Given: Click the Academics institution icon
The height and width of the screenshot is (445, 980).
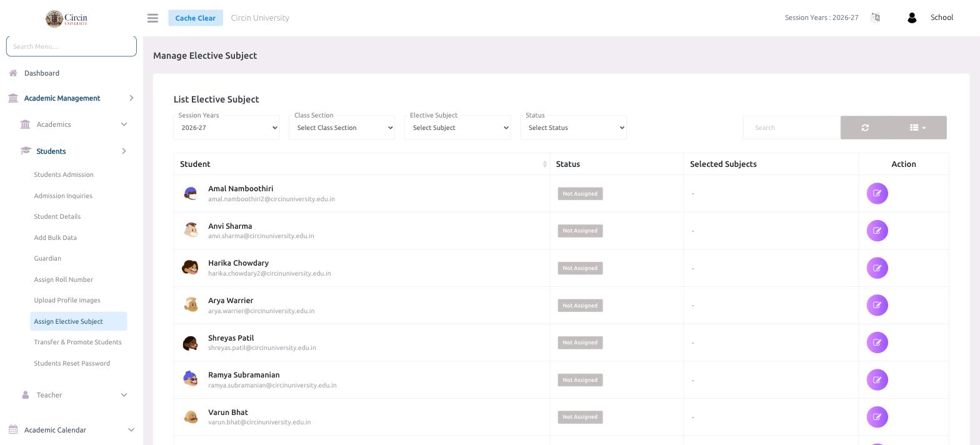Looking at the screenshot, I should 25,124.
